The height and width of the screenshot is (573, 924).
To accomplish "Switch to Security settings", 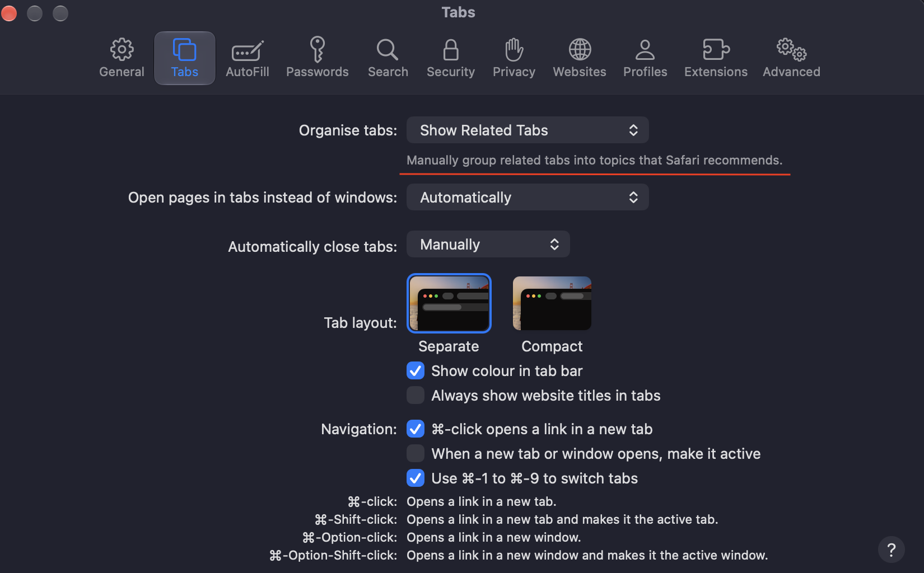I will (451, 58).
